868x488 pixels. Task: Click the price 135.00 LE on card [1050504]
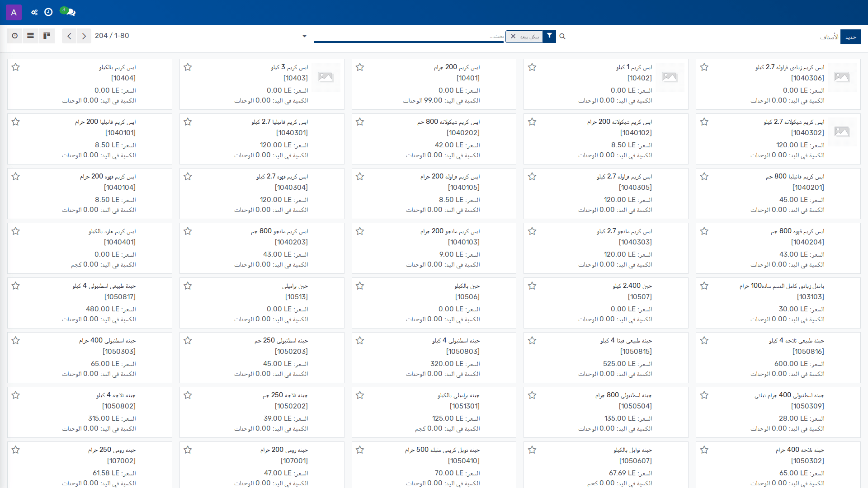tap(620, 418)
